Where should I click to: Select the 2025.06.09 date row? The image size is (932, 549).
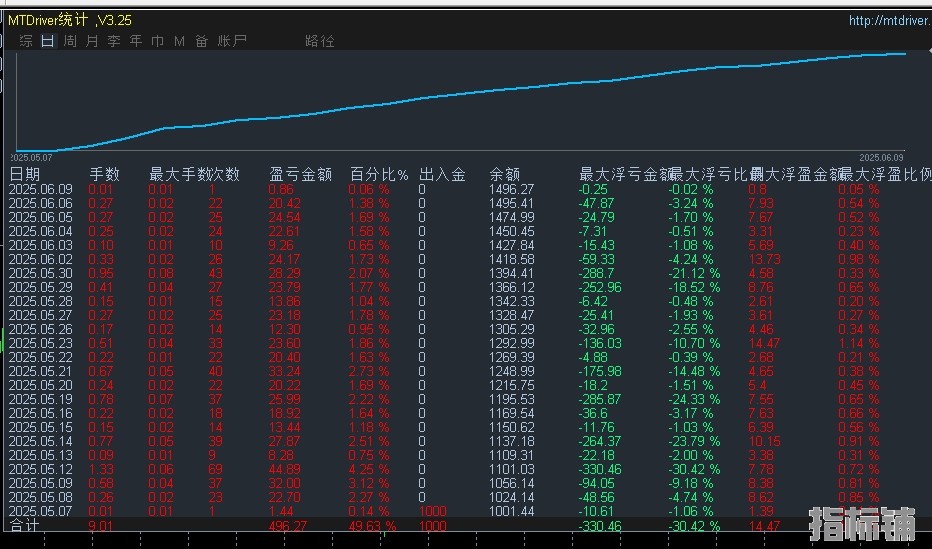point(40,190)
